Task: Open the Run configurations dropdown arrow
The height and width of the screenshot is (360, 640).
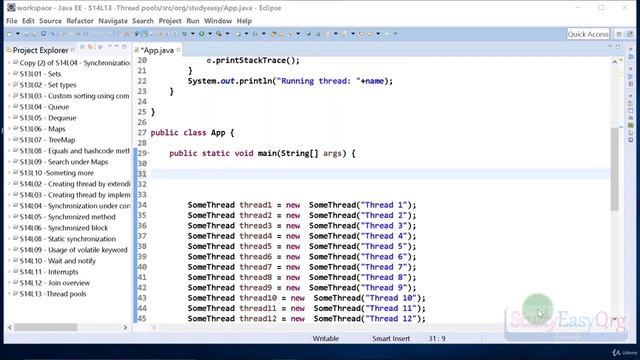Action: coord(210,34)
